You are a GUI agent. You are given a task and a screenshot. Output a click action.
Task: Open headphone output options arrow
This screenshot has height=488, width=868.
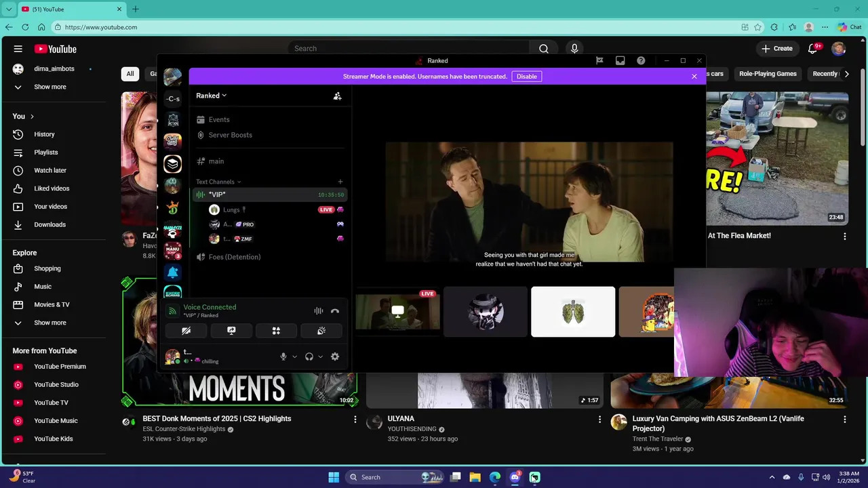[320, 357]
